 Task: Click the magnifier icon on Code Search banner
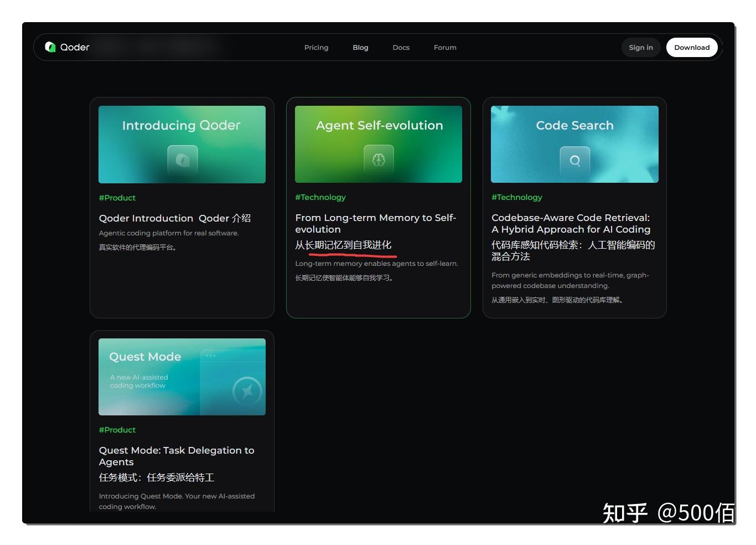point(574,161)
